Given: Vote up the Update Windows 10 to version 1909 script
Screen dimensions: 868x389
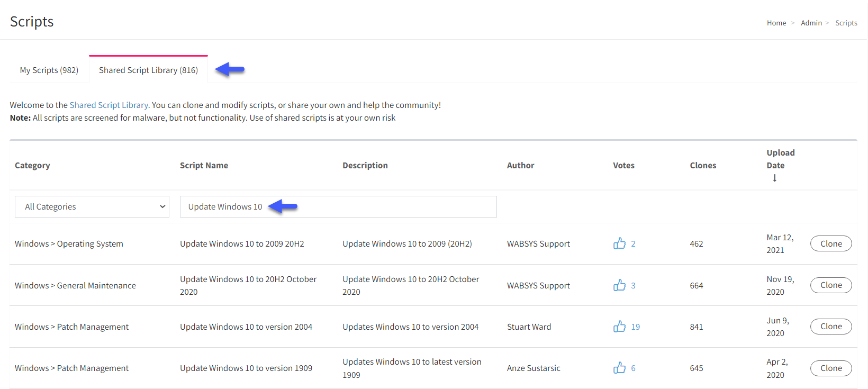Looking at the screenshot, I should coord(619,368).
